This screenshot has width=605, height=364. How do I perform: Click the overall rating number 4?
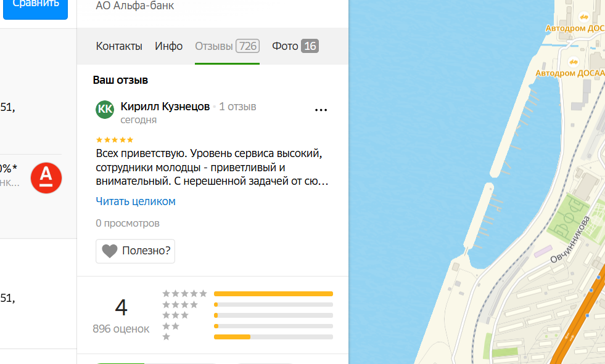(121, 307)
